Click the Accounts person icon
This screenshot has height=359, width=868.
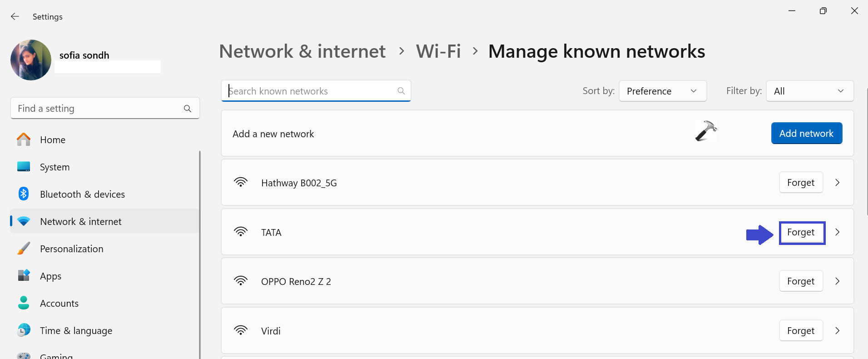pos(24,303)
